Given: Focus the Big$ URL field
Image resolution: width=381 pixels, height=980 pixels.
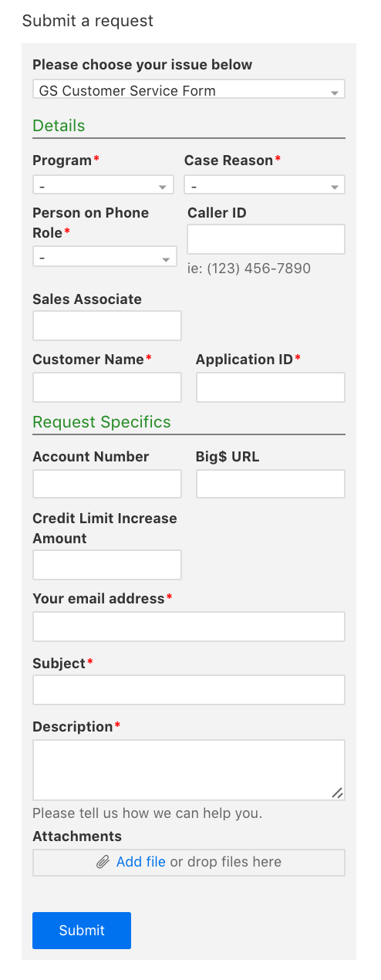Looking at the screenshot, I should [x=271, y=484].
